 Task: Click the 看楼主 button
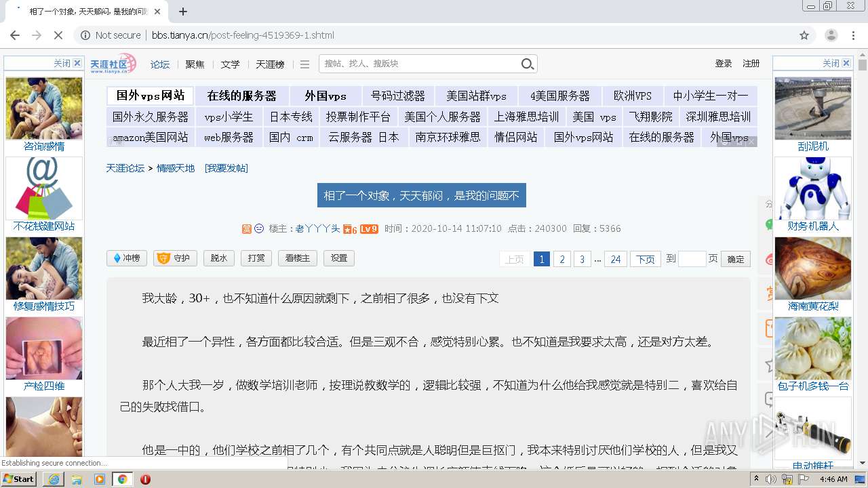point(298,258)
